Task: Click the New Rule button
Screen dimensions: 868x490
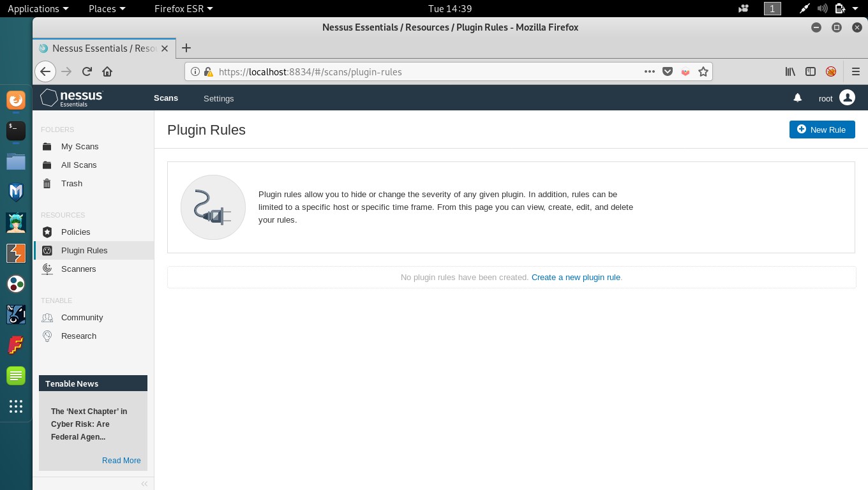Action: pos(822,130)
